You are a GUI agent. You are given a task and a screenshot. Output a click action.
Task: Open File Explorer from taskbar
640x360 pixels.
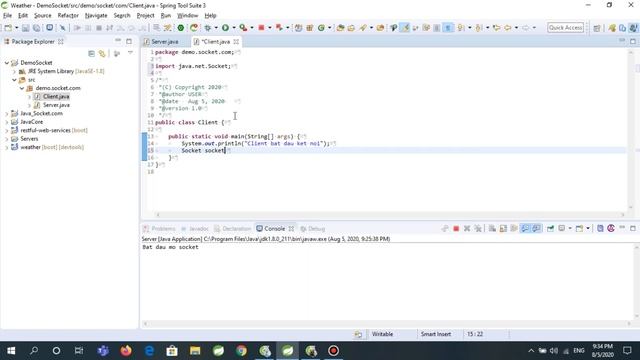(195, 351)
